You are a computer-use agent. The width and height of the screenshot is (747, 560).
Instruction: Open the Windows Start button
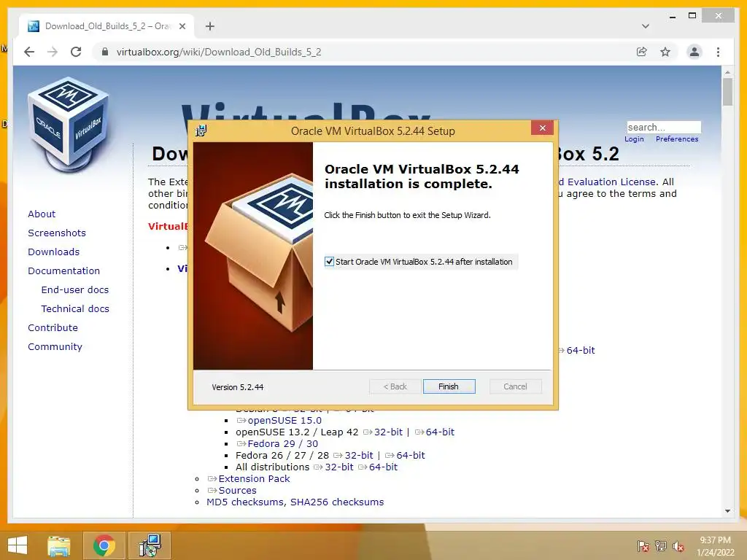[18, 545]
